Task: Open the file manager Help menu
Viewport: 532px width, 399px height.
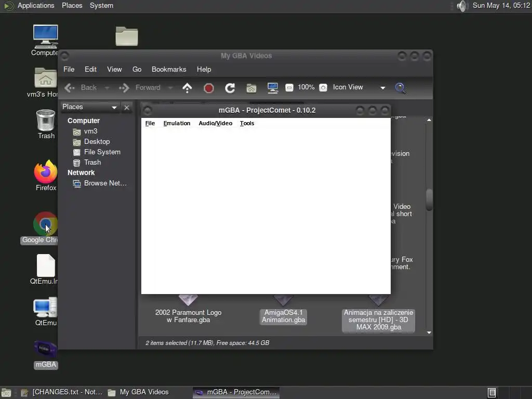Action: pos(204,69)
